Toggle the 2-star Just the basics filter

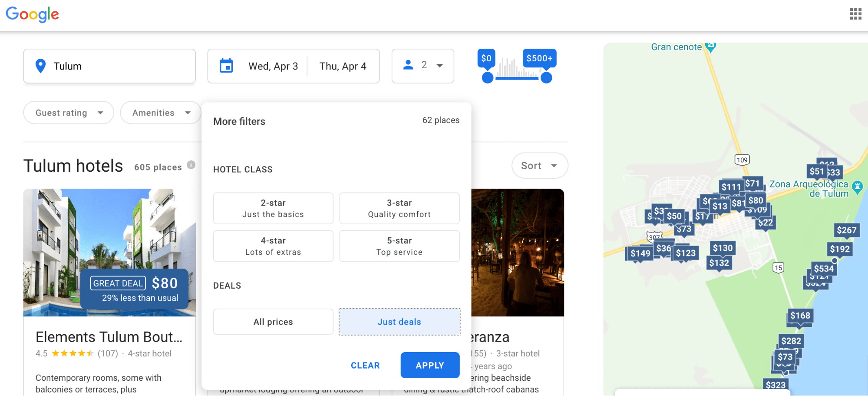(273, 208)
